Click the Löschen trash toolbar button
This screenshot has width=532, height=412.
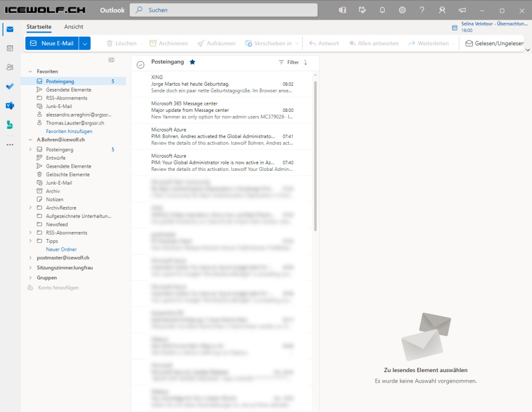pyautogui.click(x=121, y=44)
